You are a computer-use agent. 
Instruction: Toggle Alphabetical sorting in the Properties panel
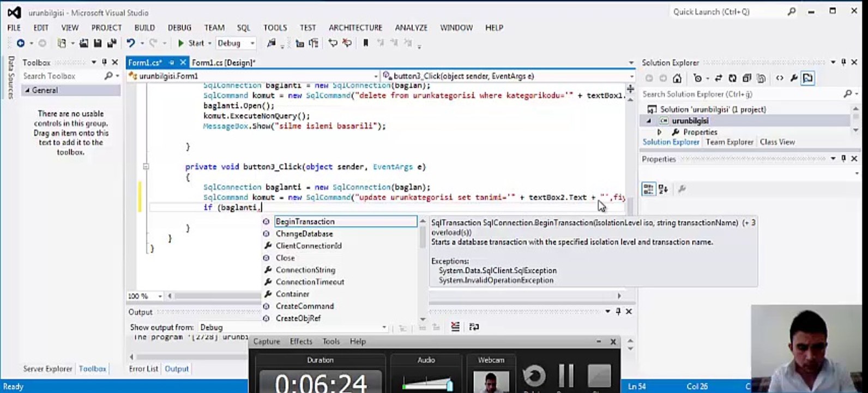point(664,189)
